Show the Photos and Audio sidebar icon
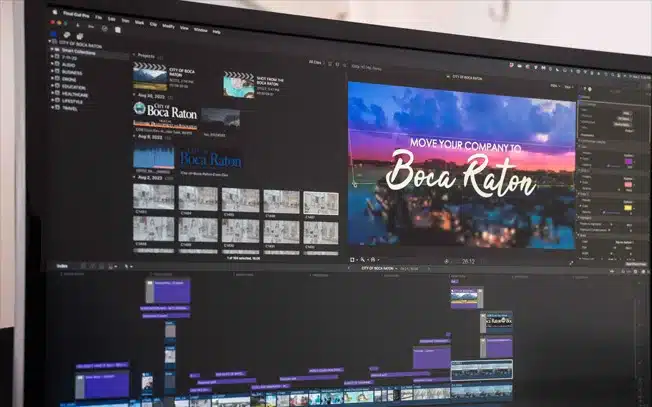 (67, 35)
